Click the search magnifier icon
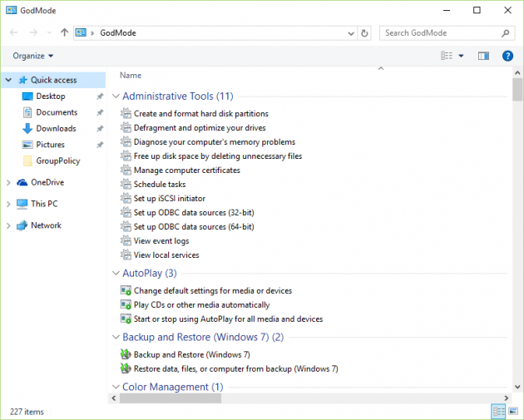 click(x=506, y=33)
